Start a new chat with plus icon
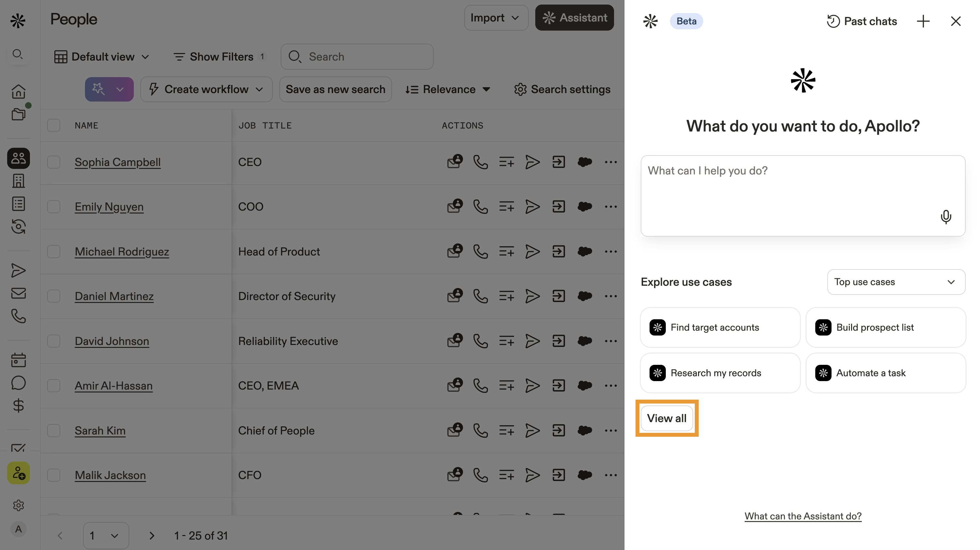980x550 pixels. click(923, 21)
